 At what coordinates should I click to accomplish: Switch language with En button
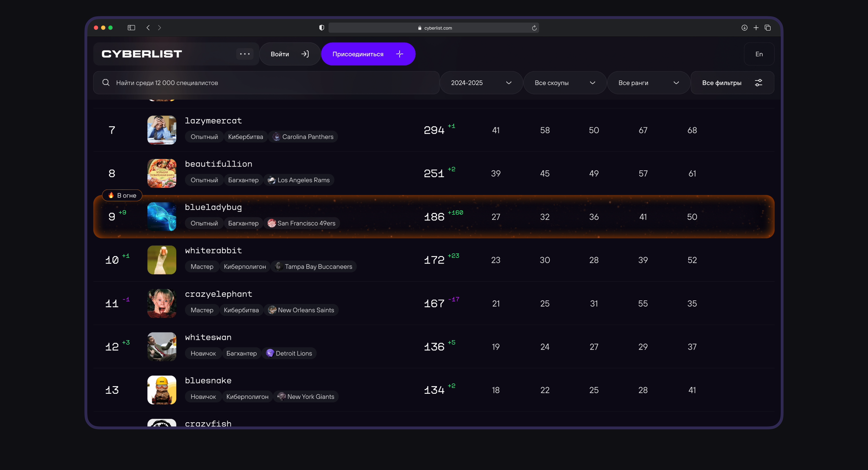click(759, 54)
